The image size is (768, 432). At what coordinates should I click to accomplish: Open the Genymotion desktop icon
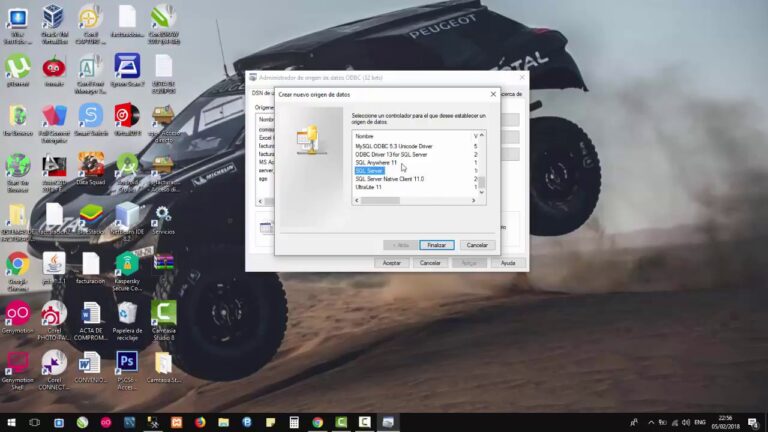point(17,315)
